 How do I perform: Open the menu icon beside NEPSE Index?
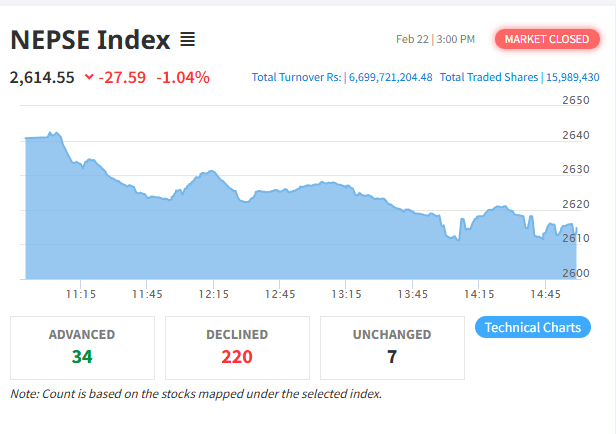click(187, 40)
